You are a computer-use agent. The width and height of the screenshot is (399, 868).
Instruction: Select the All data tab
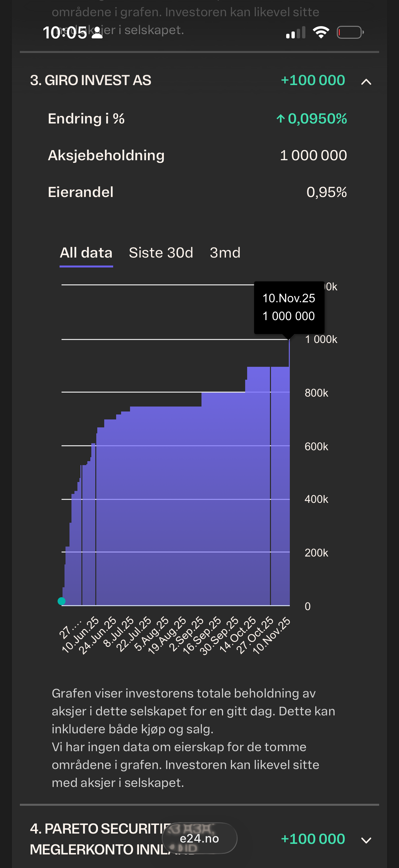click(86, 253)
